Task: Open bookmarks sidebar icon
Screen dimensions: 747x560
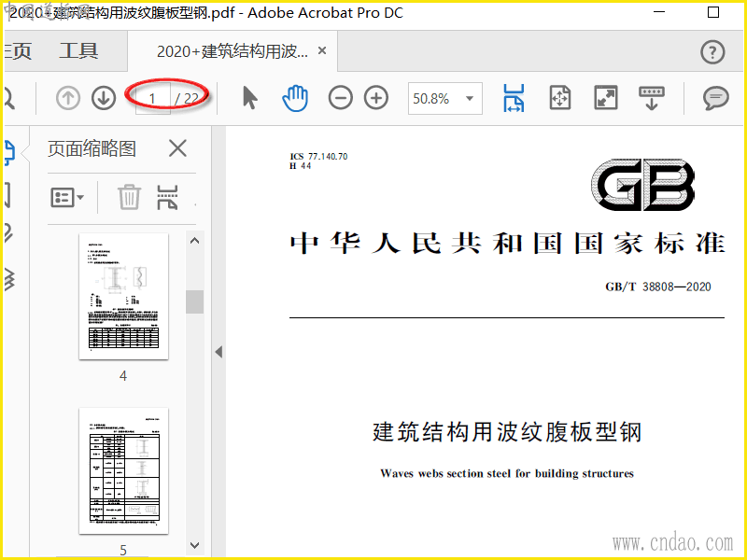Action: click(7, 195)
